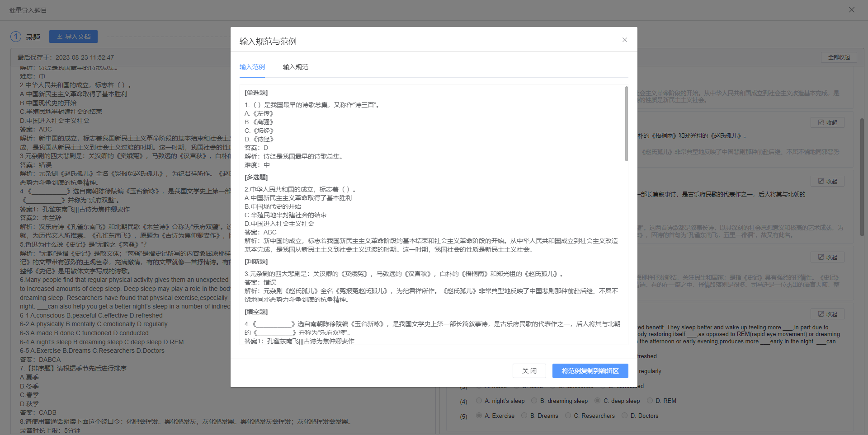Click the step 1 circle icon beside 录题
This screenshot has width=868, height=435.
click(16, 37)
